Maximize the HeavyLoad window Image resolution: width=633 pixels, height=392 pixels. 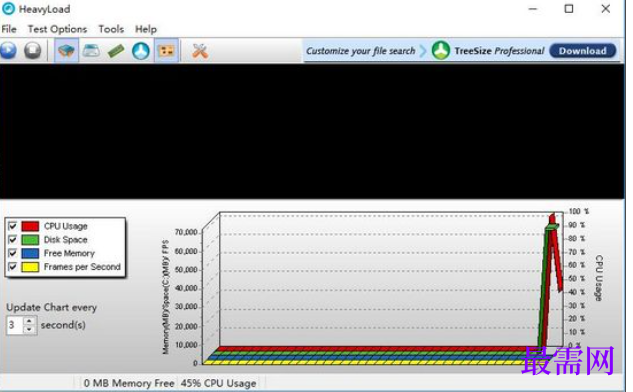pos(569,8)
